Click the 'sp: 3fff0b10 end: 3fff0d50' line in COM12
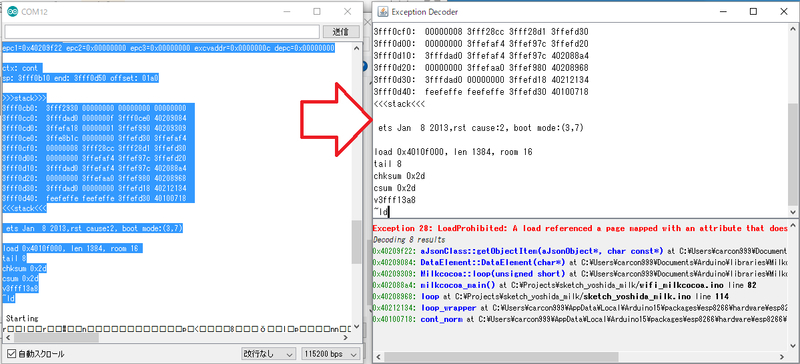This screenshot has width=800, height=364. [x=80, y=78]
